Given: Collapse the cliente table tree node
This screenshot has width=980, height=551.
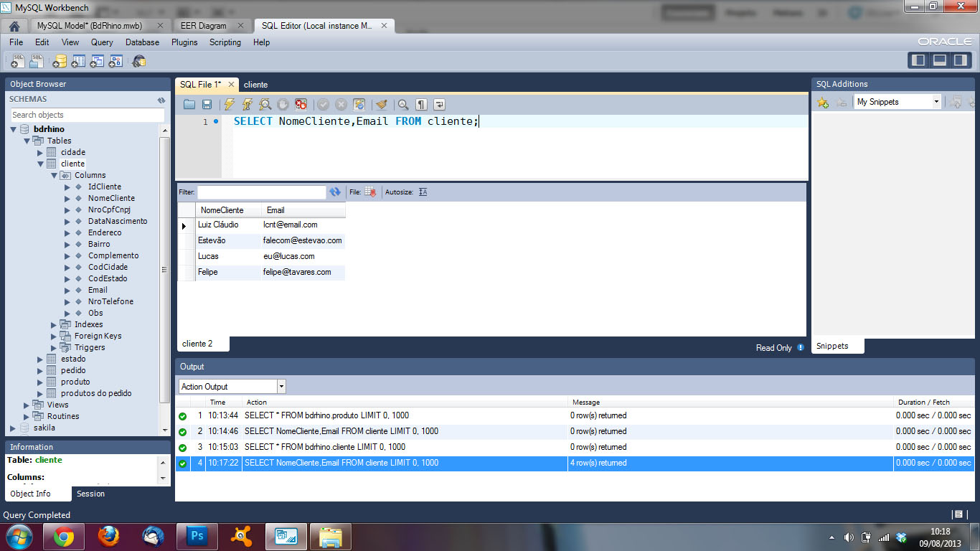Looking at the screenshot, I should point(40,164).
